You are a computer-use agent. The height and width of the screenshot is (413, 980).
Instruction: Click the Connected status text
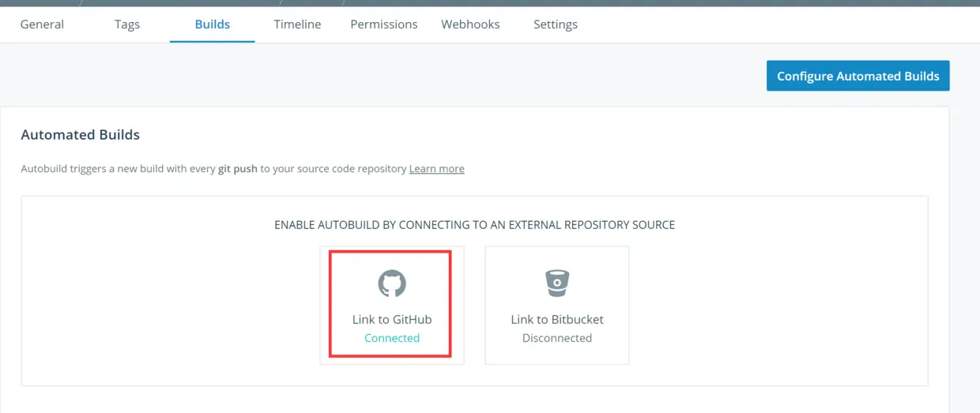coord(392,338)
